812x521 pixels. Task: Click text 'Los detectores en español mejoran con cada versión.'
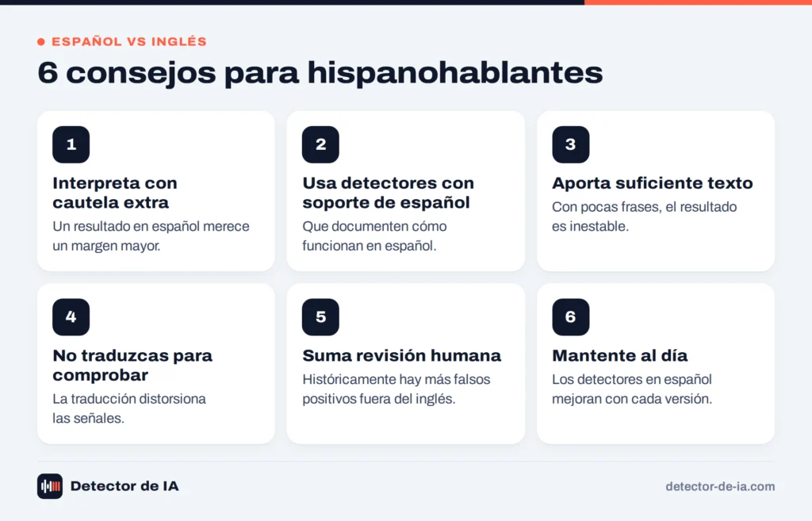tap(632, 389)
